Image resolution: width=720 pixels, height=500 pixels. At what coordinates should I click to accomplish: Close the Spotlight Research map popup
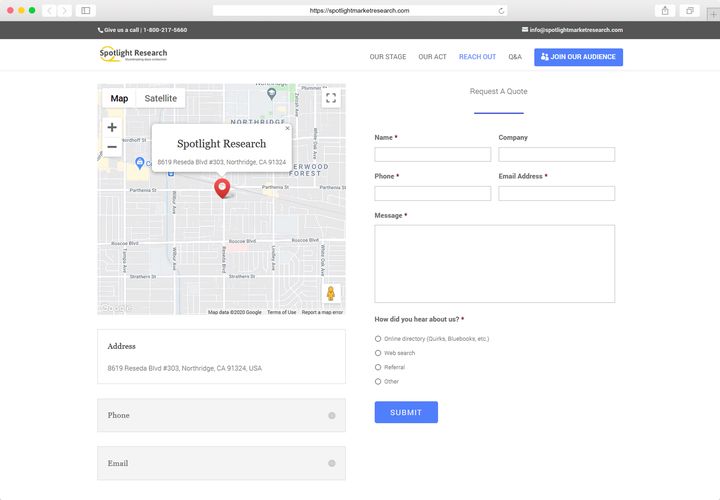(x=287, y=128)
